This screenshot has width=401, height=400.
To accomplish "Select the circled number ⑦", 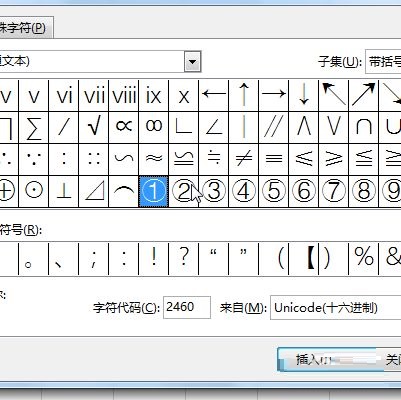I will (x=334, y=191).
